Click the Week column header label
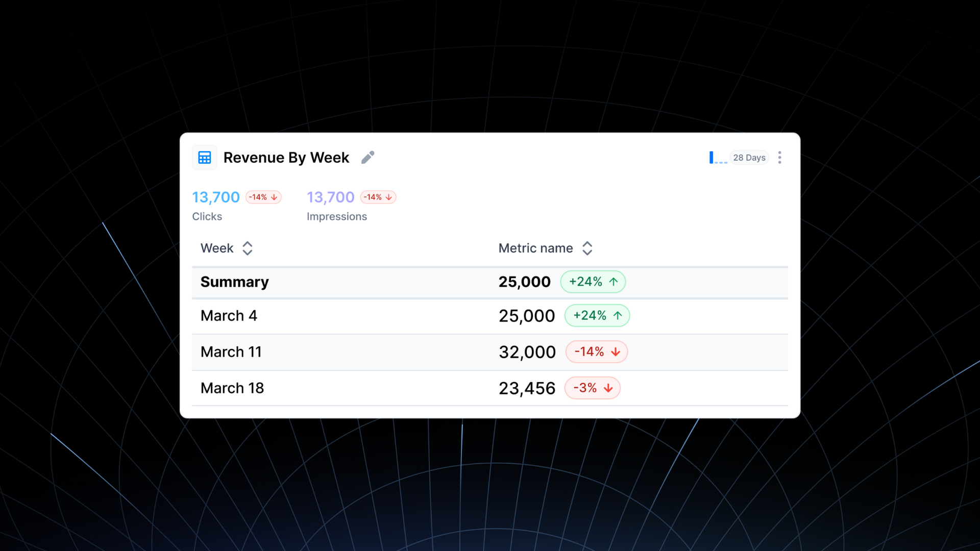This screenshot has height=551, width=980. 217,248
